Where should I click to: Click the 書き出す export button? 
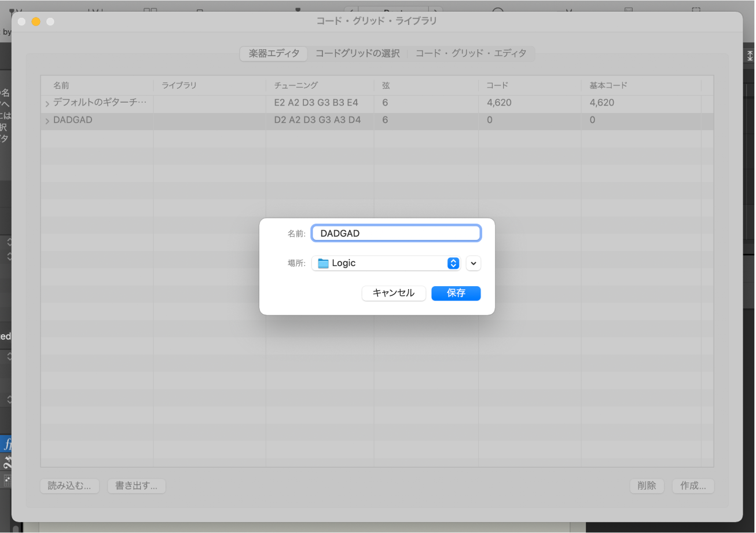136,485
